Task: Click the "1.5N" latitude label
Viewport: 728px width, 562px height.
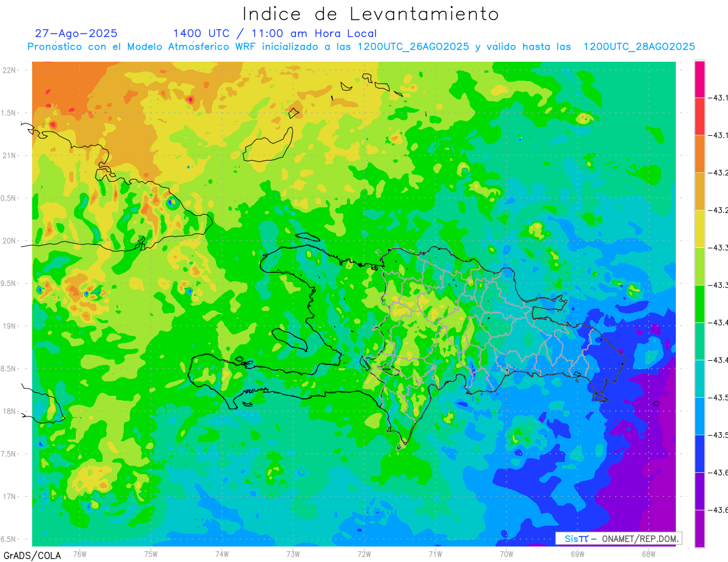Action: 9,113
